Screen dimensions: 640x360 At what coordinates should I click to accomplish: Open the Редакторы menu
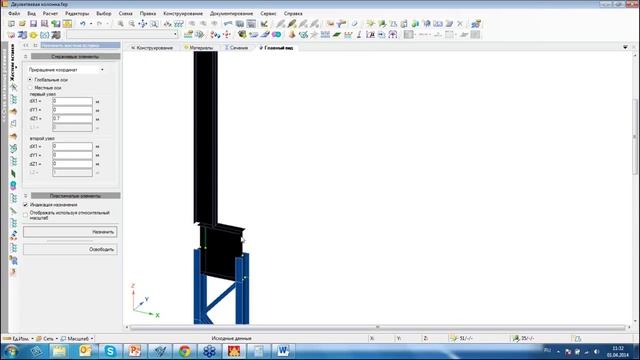pyautogui.click(x=77, y=13)
